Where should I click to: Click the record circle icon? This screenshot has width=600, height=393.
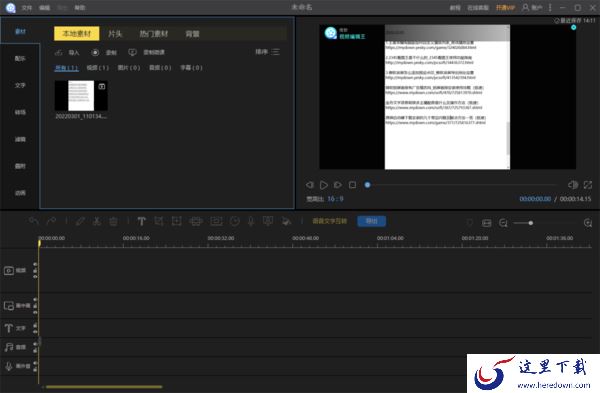click(x=95, y=52)
